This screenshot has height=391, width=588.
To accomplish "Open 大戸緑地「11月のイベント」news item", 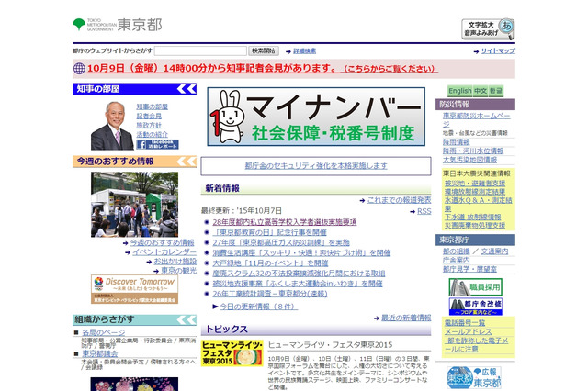I will tap(270, 263).
